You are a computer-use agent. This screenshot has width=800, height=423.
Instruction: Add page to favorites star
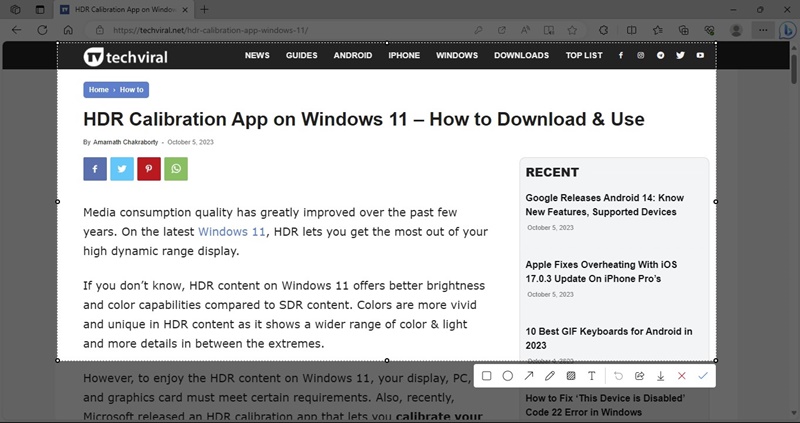coord(572,30)
